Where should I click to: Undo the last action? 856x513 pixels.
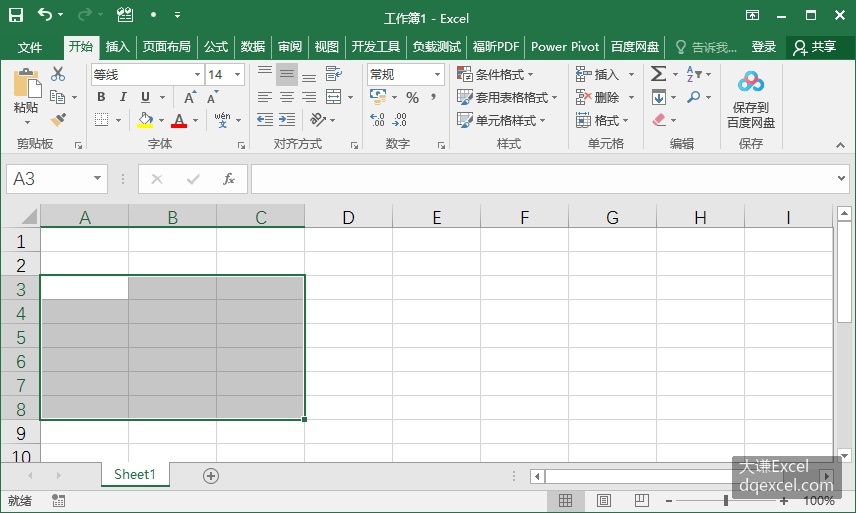[x=45, y=15]
